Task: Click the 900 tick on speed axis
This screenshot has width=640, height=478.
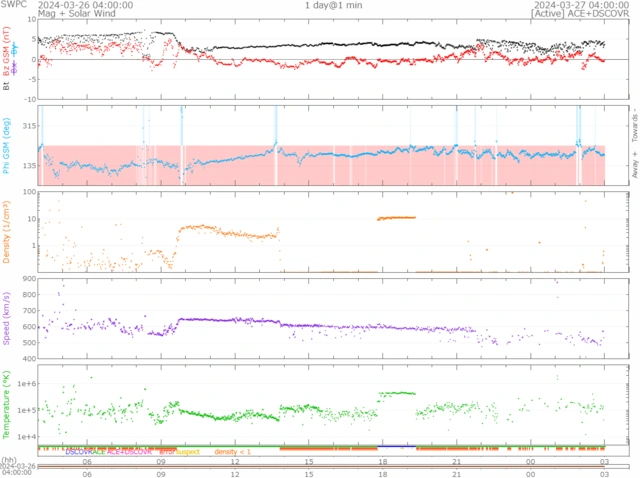Action: (x=29, y=279)
